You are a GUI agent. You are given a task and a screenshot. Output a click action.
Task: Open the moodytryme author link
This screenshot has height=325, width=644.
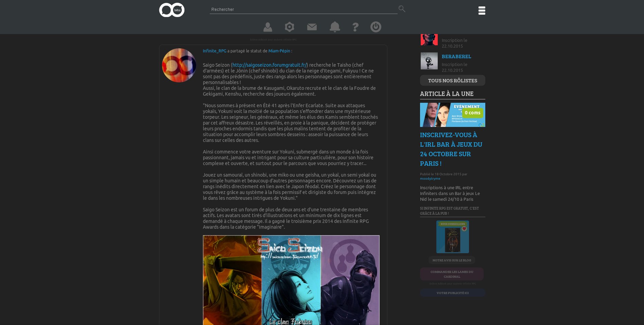[x=430, y=179]
